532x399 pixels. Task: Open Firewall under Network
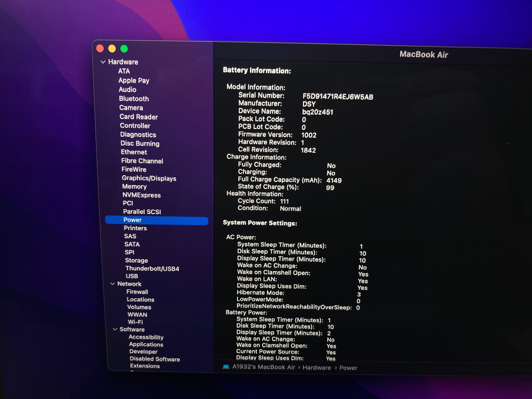137,292
